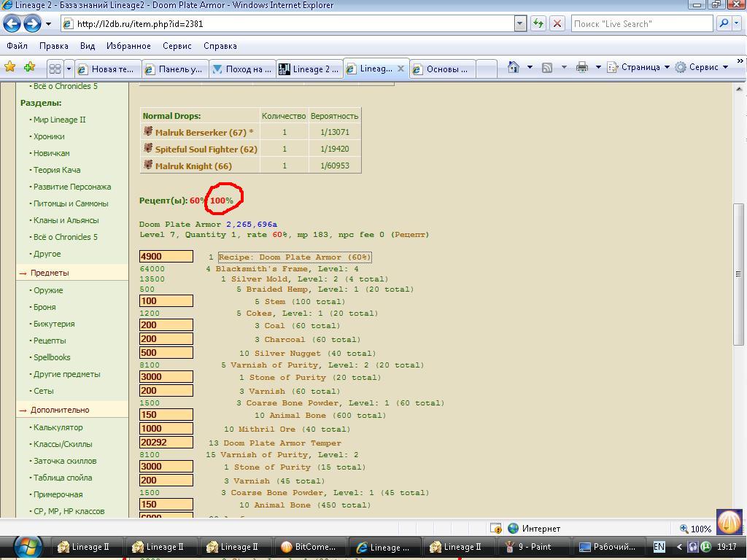This screenshot has width=747, height=560.
Task: Open the Home button dropdown arrow
Action: click(x=530, y=67)
